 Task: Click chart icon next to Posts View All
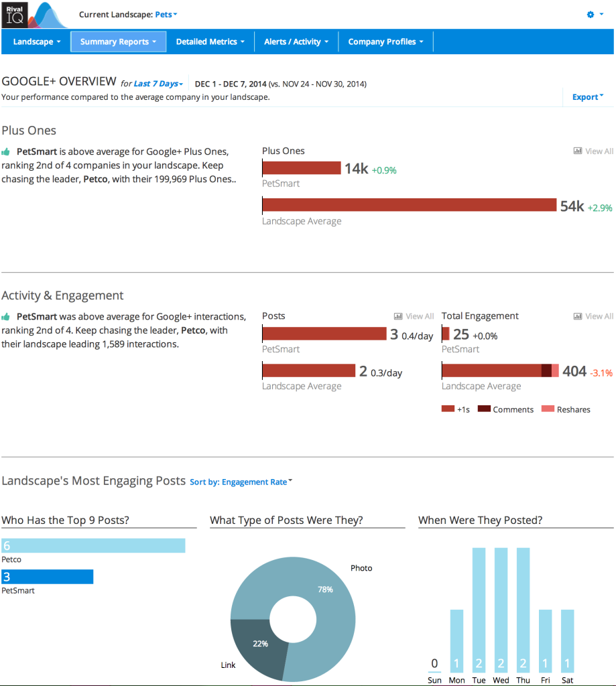[398, 316]
